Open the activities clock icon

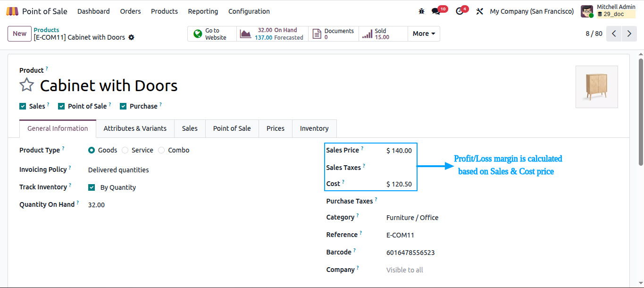click(460, 11)
